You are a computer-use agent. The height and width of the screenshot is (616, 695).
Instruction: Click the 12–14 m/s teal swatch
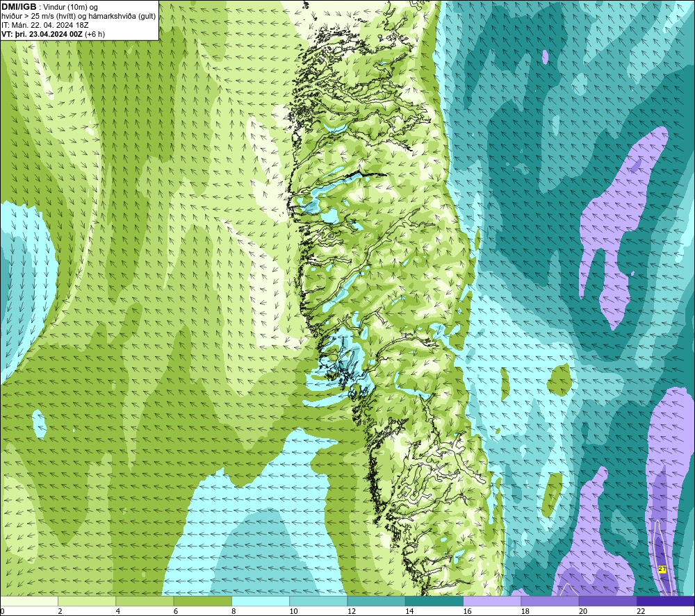coord(376,601)
